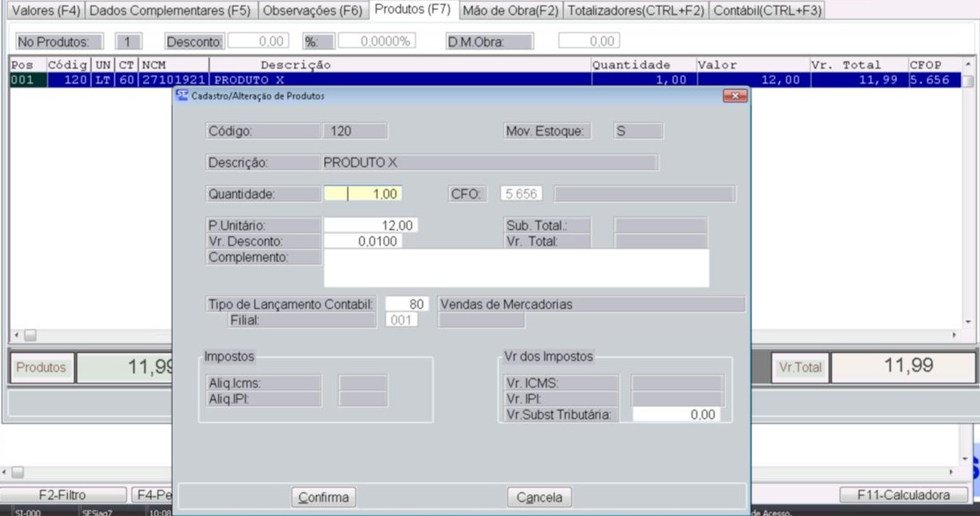Click the dialog title bar application icon
Screen dimensions: 980x516
coord(183,95)
